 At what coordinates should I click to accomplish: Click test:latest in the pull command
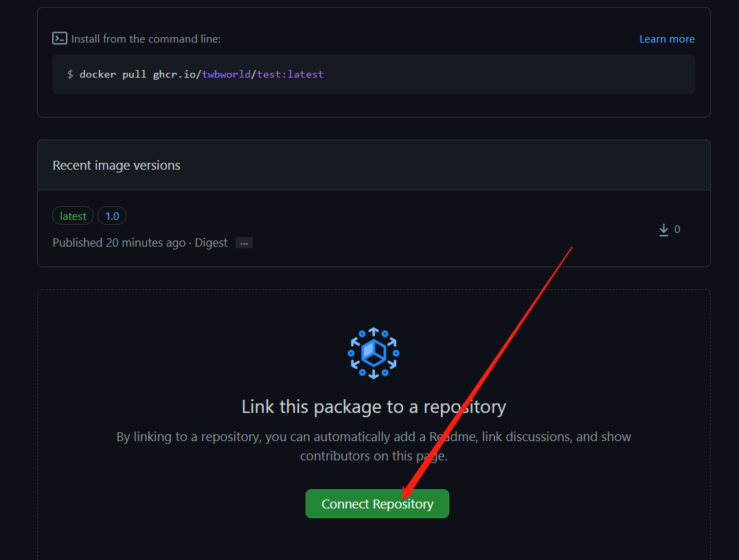291,74
